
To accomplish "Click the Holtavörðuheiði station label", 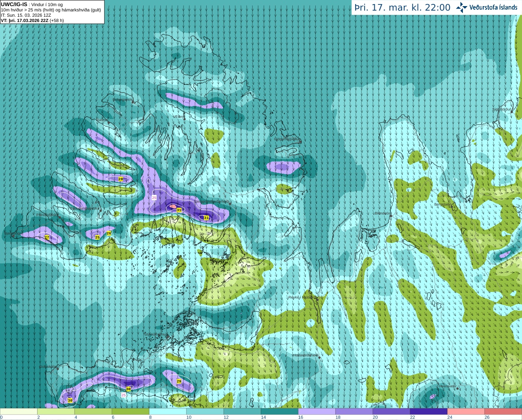I will (x=306, y=355).
